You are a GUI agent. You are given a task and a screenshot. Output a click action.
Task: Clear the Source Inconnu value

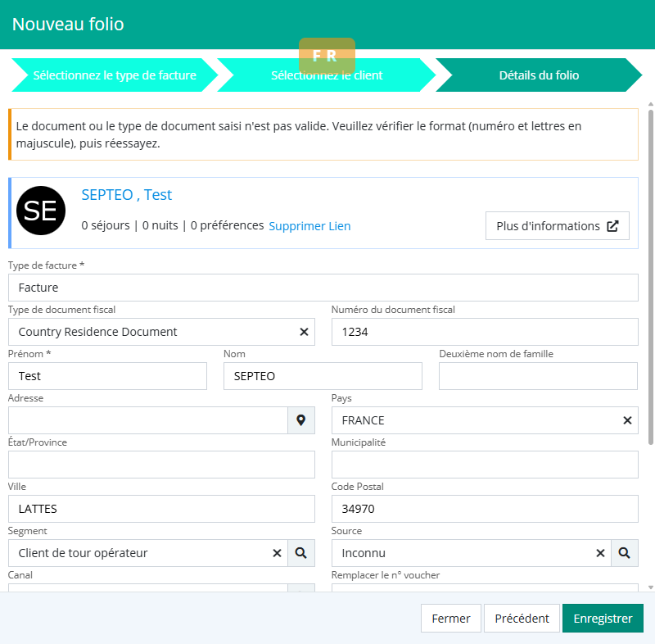[x=600, y=553]
